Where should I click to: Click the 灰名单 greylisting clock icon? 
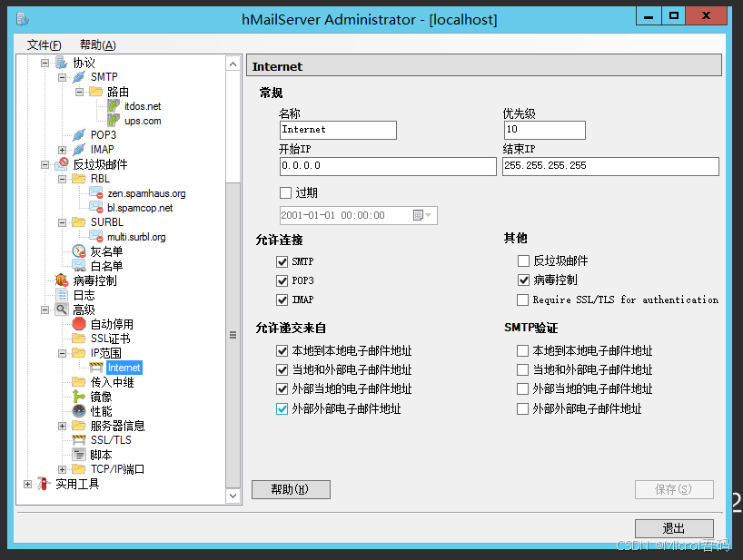click(x=79, y=251)
